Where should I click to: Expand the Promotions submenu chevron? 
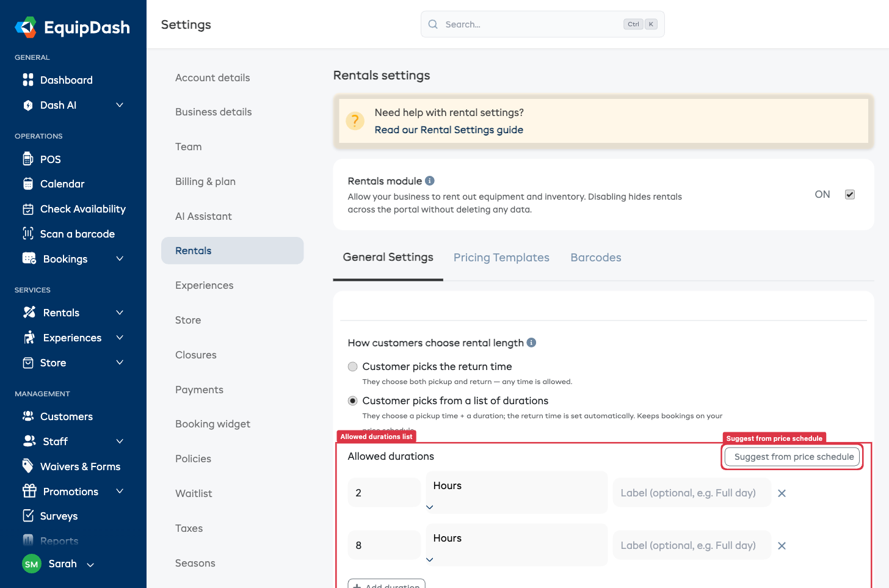pos(120,491)
